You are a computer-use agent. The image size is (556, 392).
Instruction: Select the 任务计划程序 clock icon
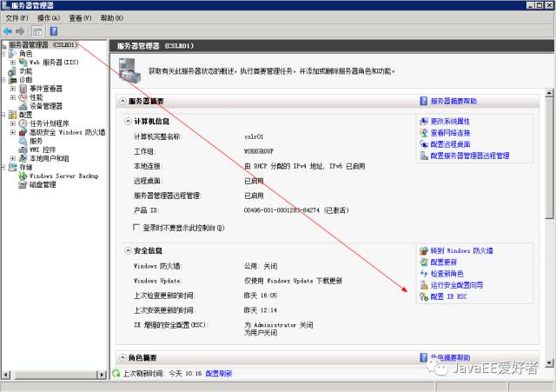coord(23,123)
